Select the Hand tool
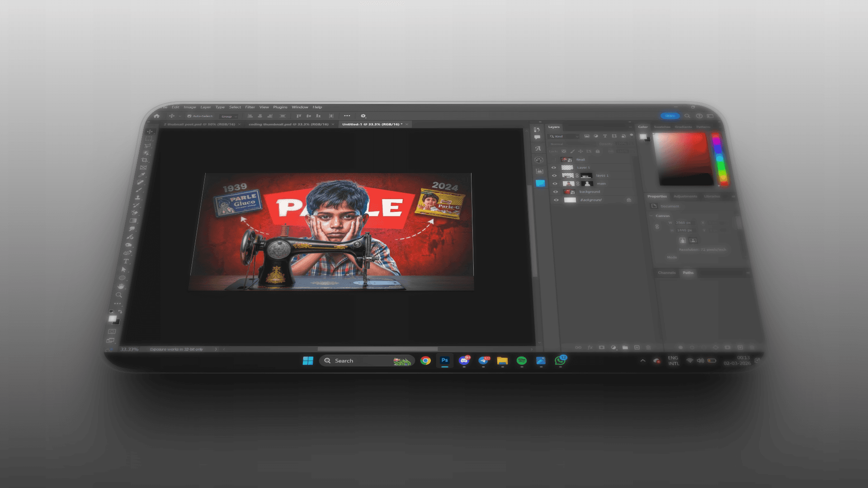 pyautogui.click(x=121, y=286)
